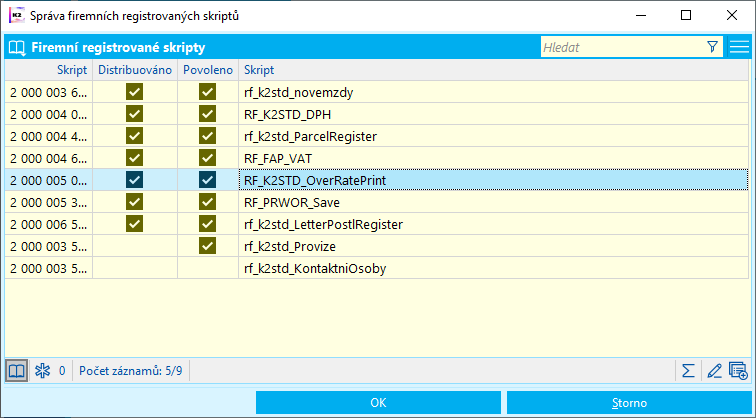Select the RF_FAP_VAT script name
This screenshot has height=418, width=756.
pyautogui.click(x=278, y=158)
